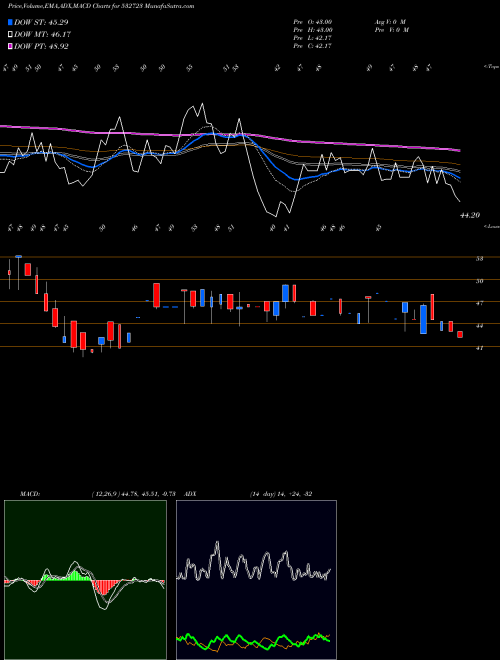Click the 'Pre L: 42.17' value
Viewport: 500px width, 660px height.
(313, 38)
